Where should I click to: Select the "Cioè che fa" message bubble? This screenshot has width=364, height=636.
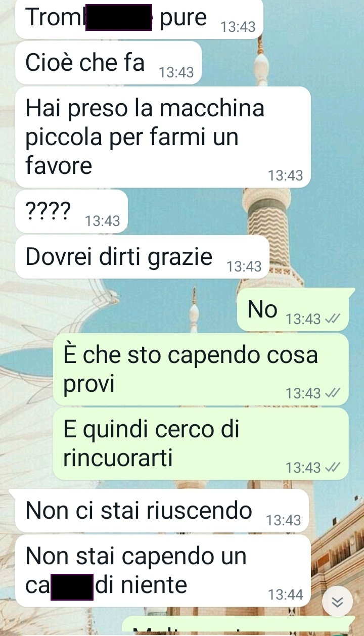coord(109,63)
